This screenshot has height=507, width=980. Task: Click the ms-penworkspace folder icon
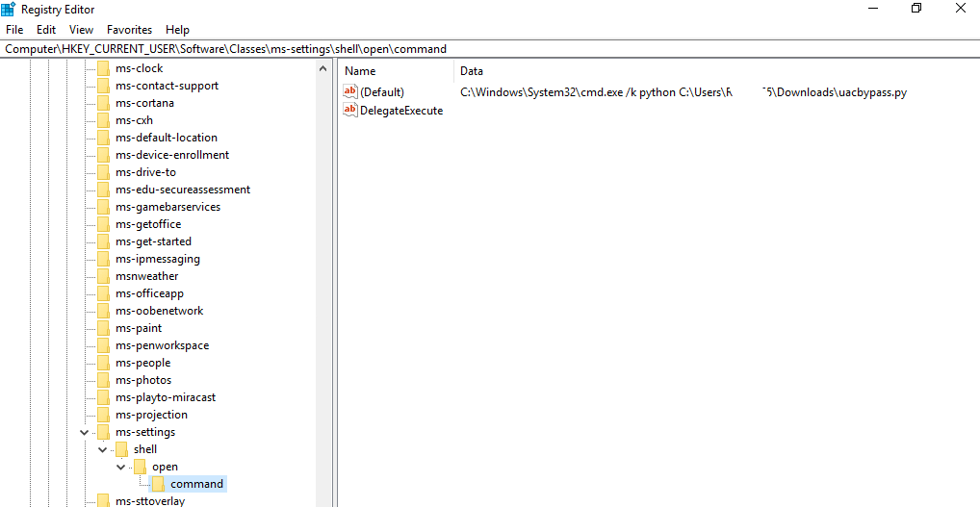coord(103,346)
